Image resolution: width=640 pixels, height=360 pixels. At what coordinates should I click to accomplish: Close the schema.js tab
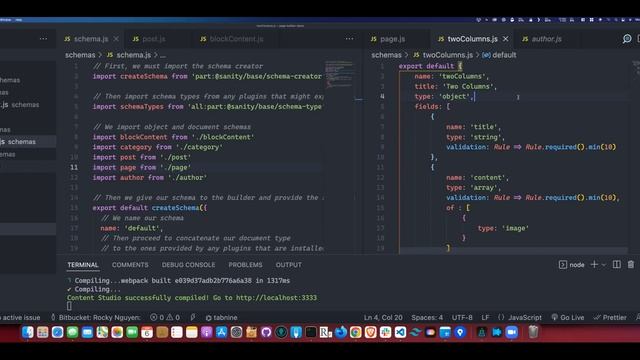[116, 39]
